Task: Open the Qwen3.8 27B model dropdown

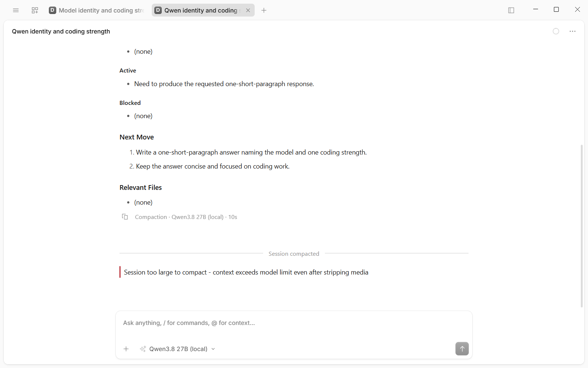Action: tap(178, 349)
